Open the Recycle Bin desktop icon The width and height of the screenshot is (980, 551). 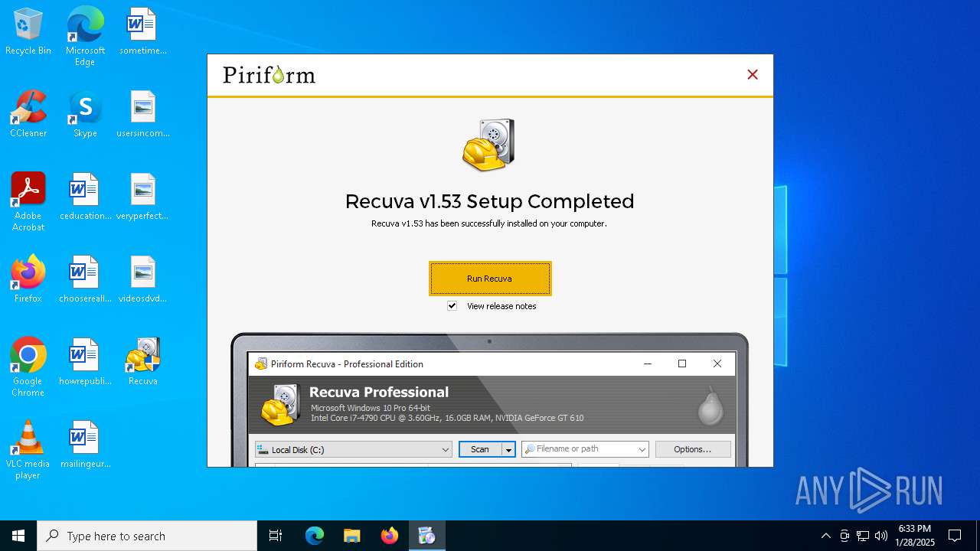[28, 31]
